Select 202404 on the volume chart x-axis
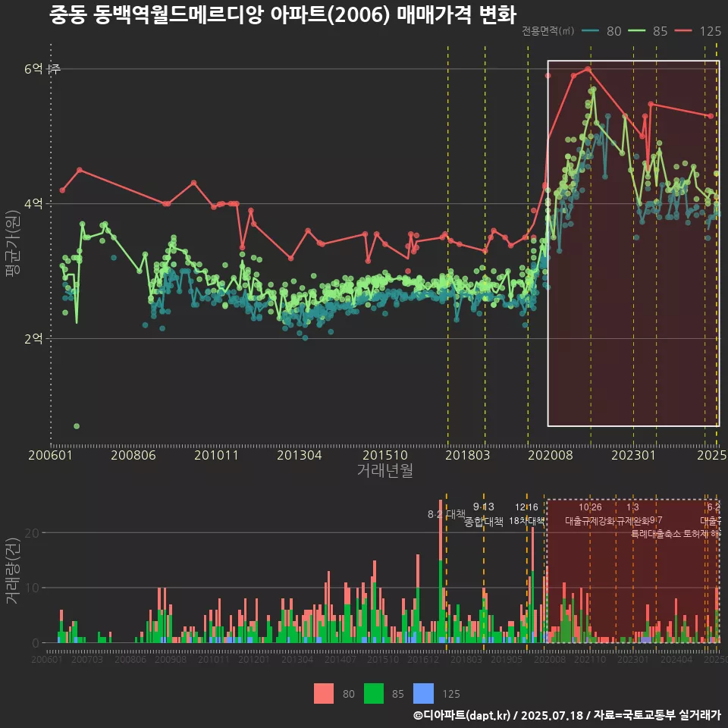Image resolution: width=728 pixels, height=728 pixels. pos(676,659)
